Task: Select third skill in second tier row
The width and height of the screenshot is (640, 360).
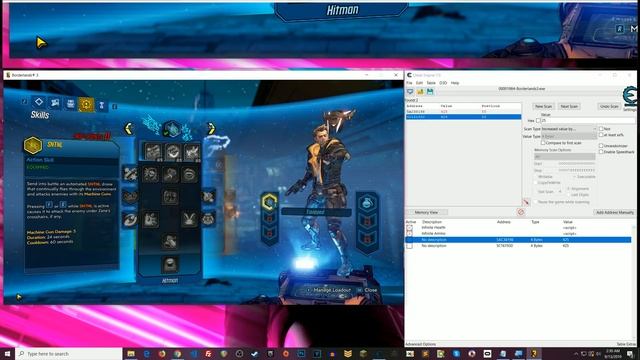Action: click(189, 174)
